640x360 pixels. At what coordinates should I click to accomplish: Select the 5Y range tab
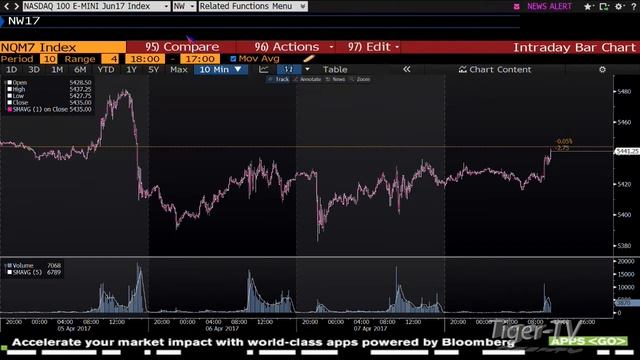(153, 69)
